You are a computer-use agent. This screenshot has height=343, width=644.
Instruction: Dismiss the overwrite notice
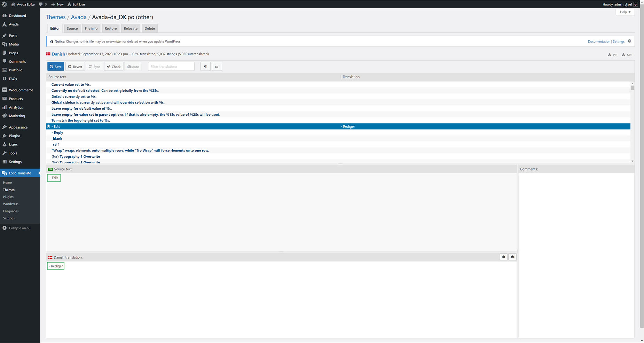pos(629,41)
